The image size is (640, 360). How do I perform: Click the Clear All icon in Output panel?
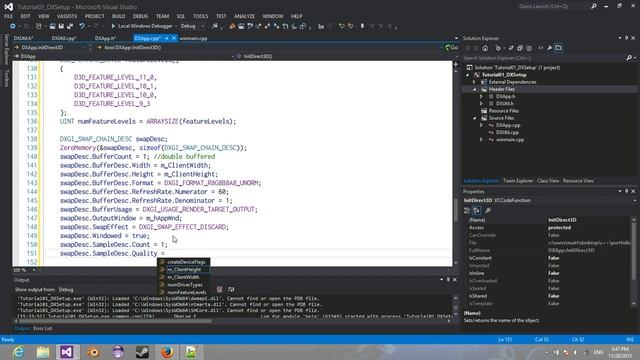point(219,289)
